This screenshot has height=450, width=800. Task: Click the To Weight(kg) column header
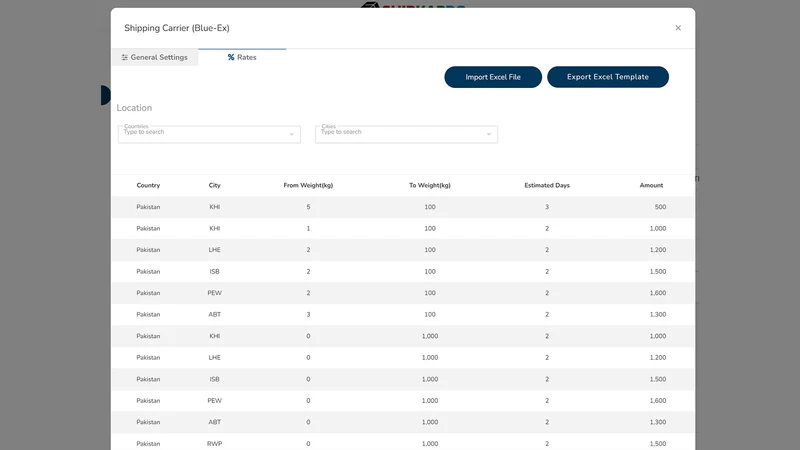pos(430,185)
